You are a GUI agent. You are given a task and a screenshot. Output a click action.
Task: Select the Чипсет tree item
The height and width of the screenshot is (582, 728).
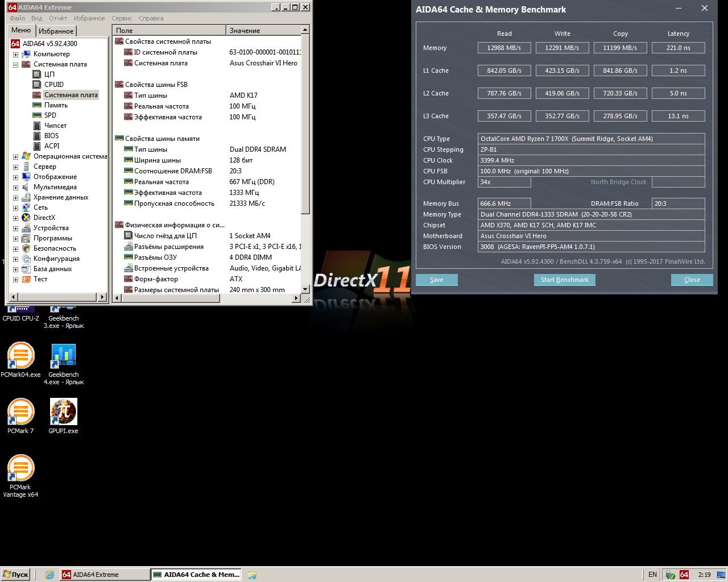55,126
